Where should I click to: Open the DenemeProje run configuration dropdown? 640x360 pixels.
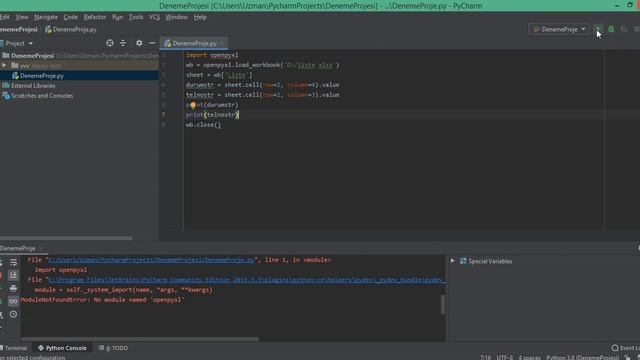pos(559,29)
